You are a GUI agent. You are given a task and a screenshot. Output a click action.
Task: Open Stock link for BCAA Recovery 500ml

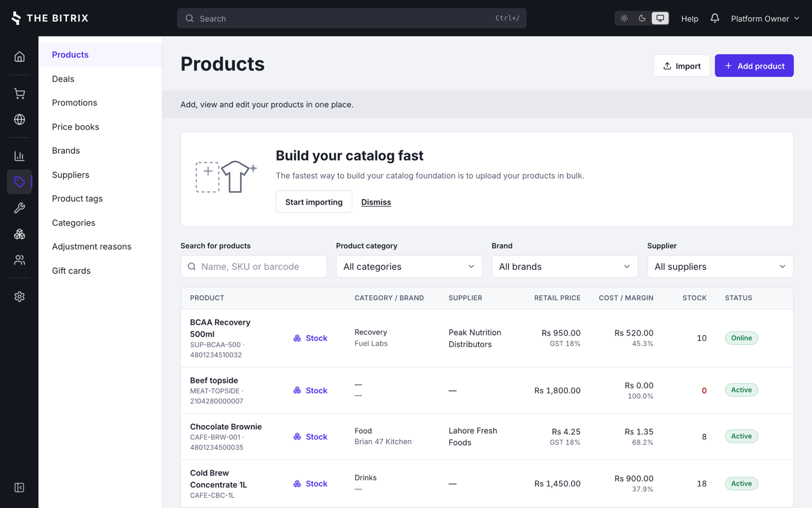pos(311,338)
